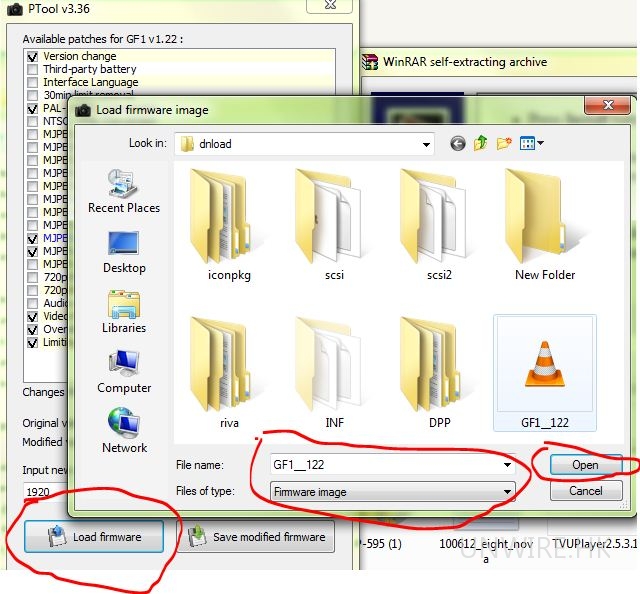Toggle the Version change checkbox
The width and height of the screenshot is (640, 594).
tap(32, 56)
